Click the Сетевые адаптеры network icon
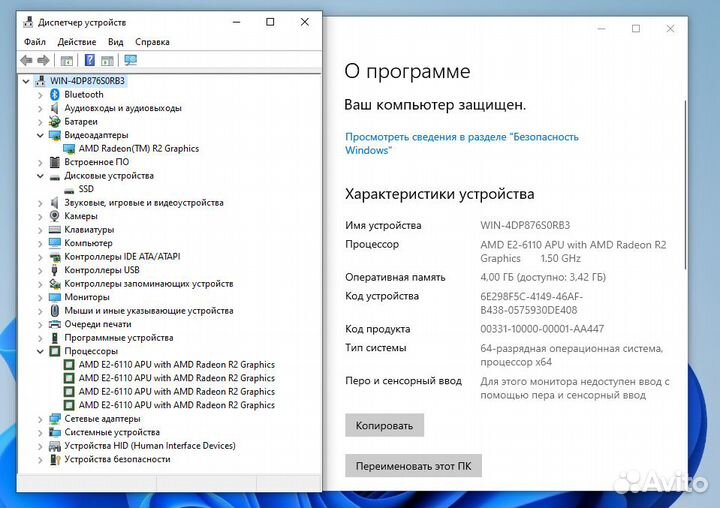 coord(55,419)
